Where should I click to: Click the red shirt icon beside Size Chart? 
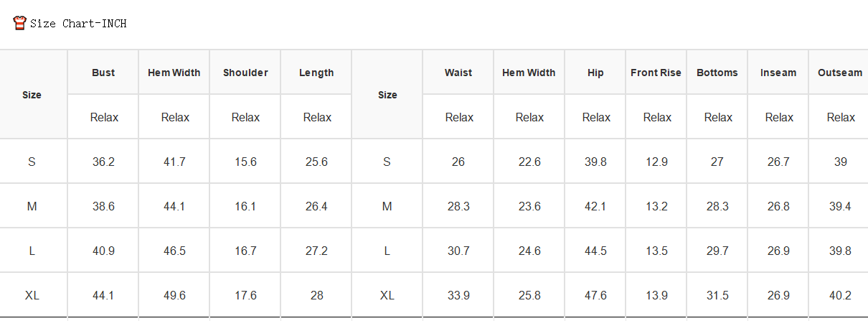click(20, 23)
